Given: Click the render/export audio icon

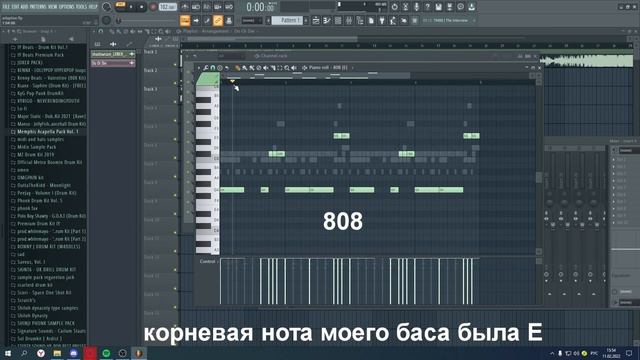Looking at the screenshot, I should (x=449, y=7).
